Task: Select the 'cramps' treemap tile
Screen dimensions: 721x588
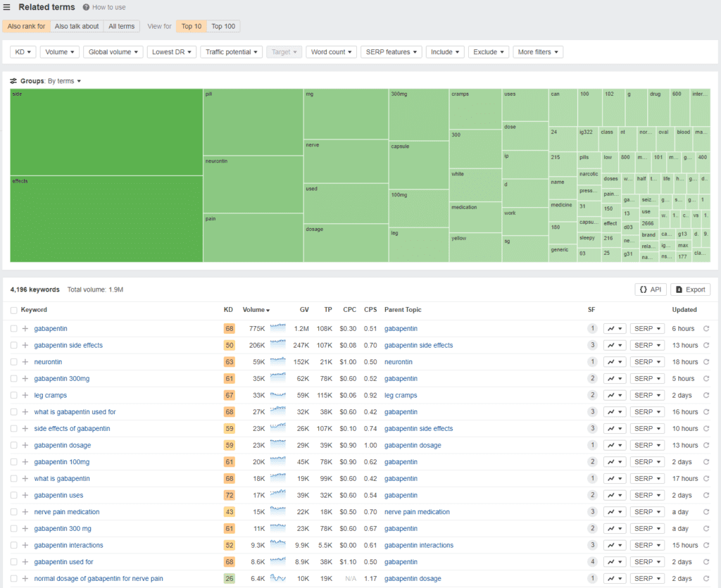Action: (x=475, y=109)
